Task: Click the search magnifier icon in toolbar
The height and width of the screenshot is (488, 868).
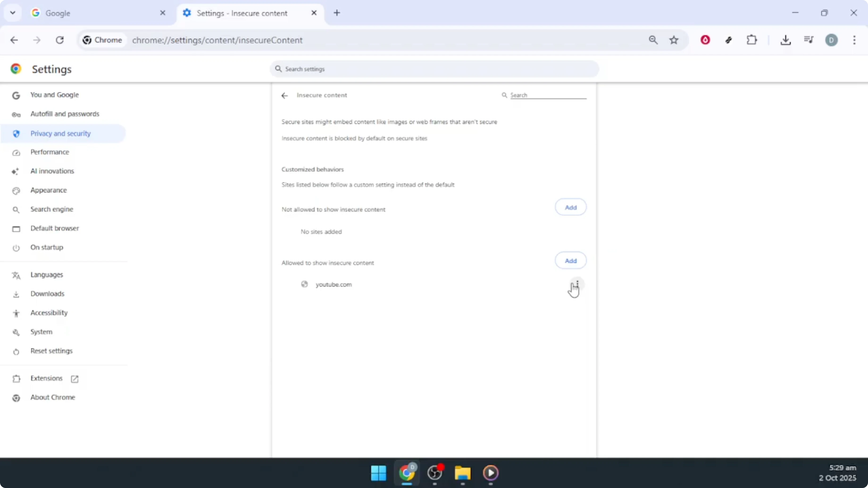Action: coord(653,40)
